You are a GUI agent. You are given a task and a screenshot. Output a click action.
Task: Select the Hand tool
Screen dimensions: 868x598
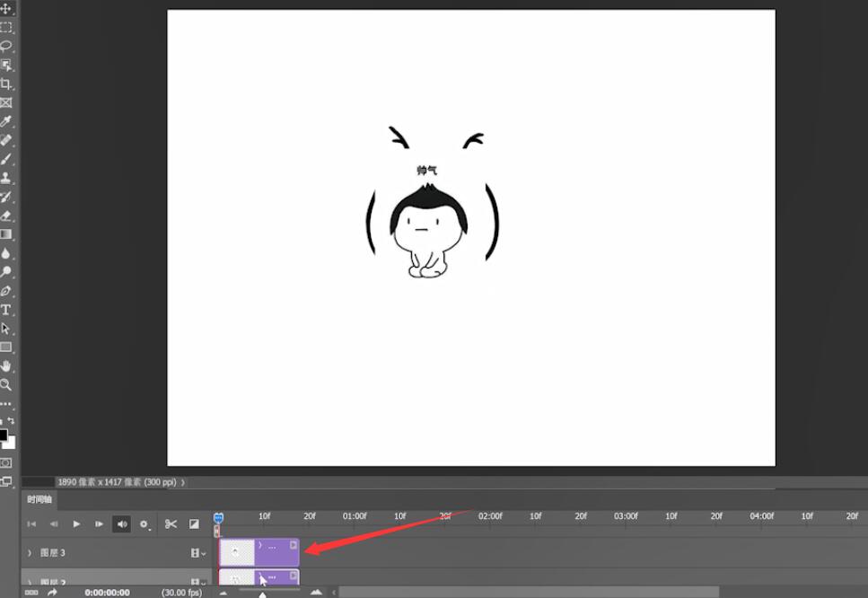pyautogui.click(x=6, y=366)
